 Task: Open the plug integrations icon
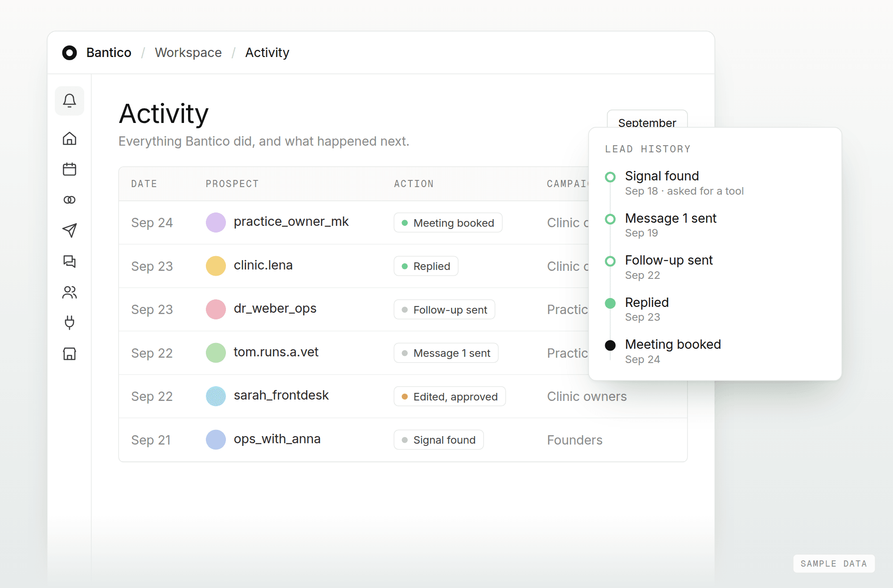(x=70, y=323)
